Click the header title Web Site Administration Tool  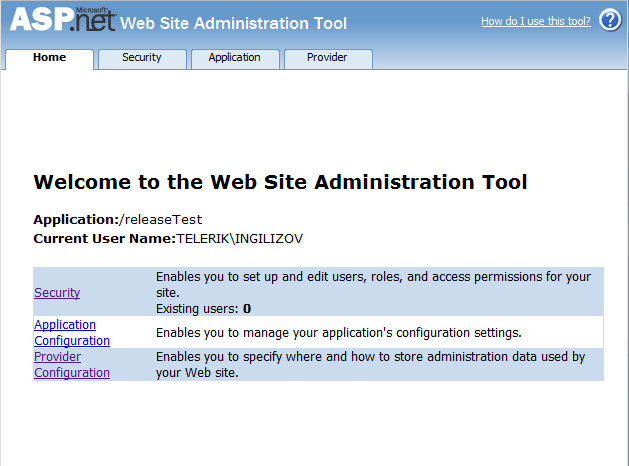coord(233,24)
